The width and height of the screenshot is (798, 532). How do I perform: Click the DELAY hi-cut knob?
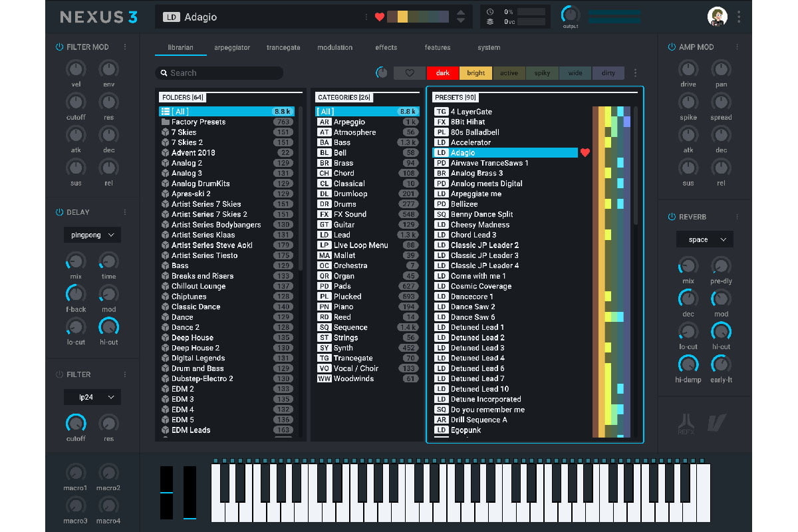(108, 327)
